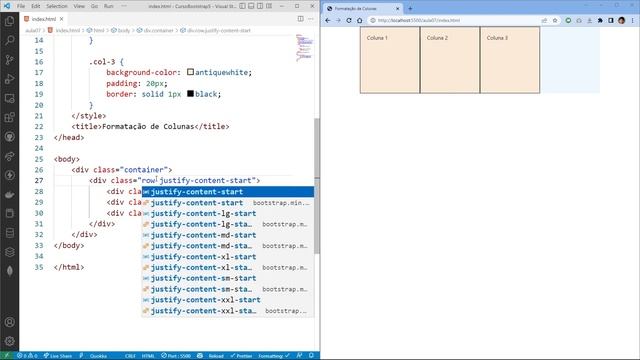This screenshot has width=640, height=360.
Task: Click errors and warnings status indicator
Action: pyautogui.click(x=27, y=356)
